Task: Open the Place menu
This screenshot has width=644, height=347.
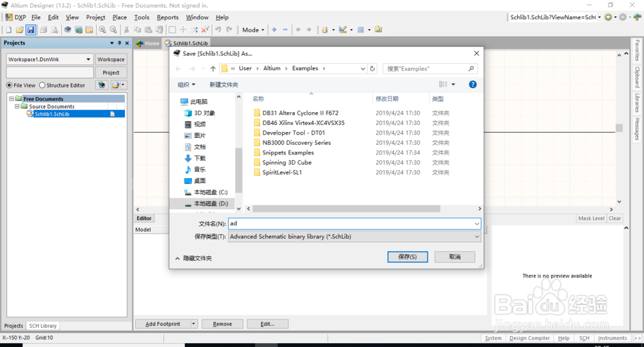Action: click(x=120, y=17)
